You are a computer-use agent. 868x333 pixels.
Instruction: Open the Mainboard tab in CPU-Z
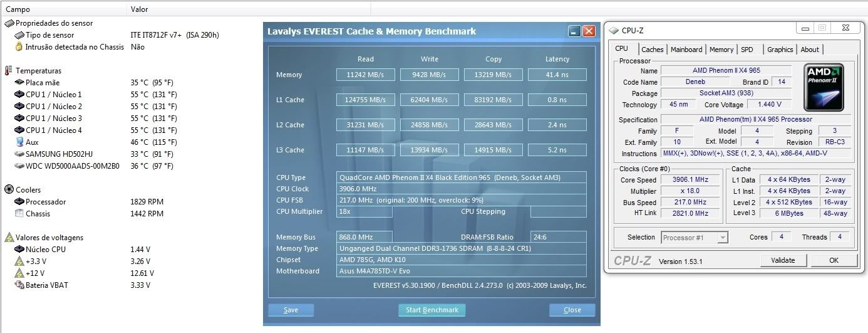click(686, 50)
